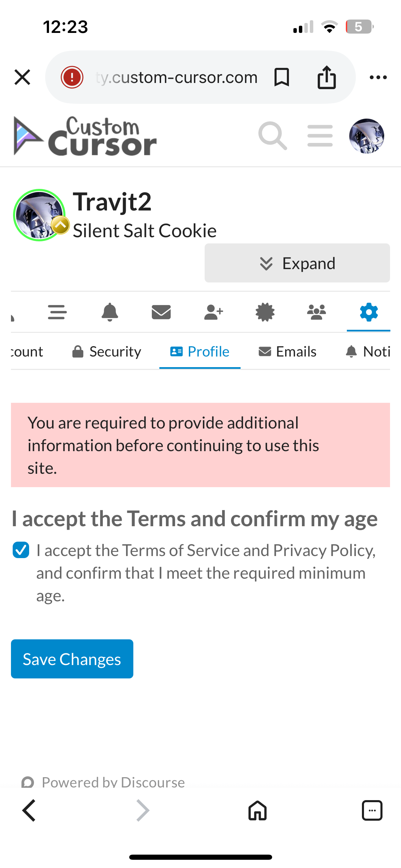Open the badges certificate icon
401x868 pixels.
[265, 312]
